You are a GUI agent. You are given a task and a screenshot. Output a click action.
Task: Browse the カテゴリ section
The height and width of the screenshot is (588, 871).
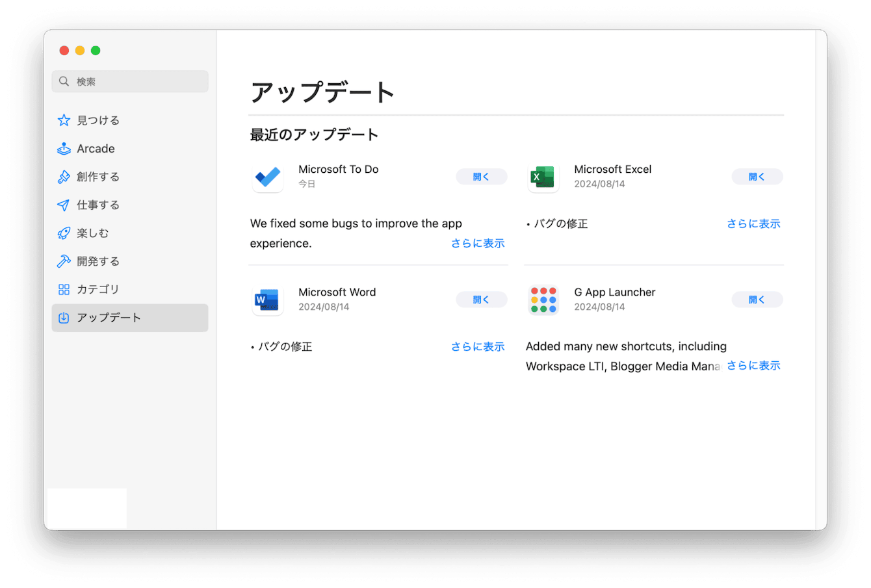coord(130,289)
